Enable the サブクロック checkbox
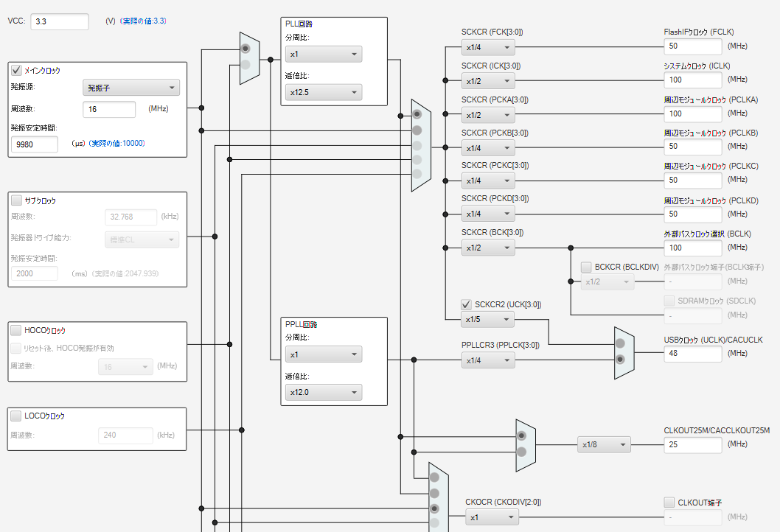Image resolution: width=780 pixels, height=532 pixels. tap(16, 200)
